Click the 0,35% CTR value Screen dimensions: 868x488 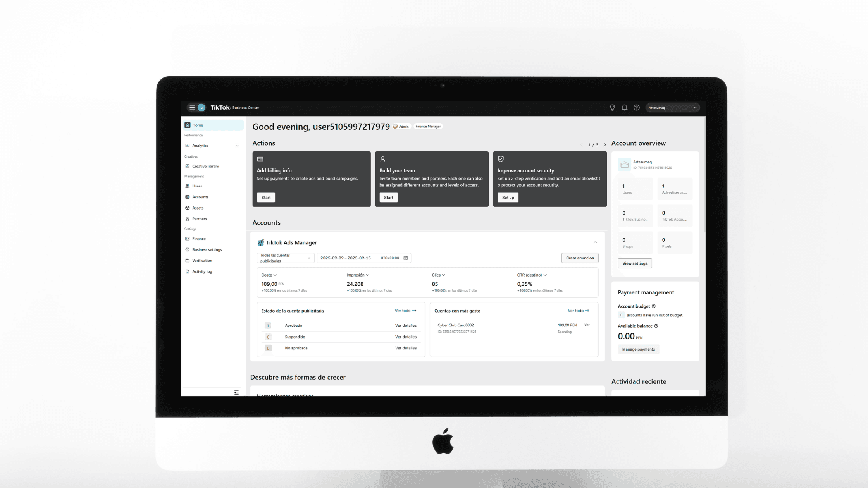[525, 284]
